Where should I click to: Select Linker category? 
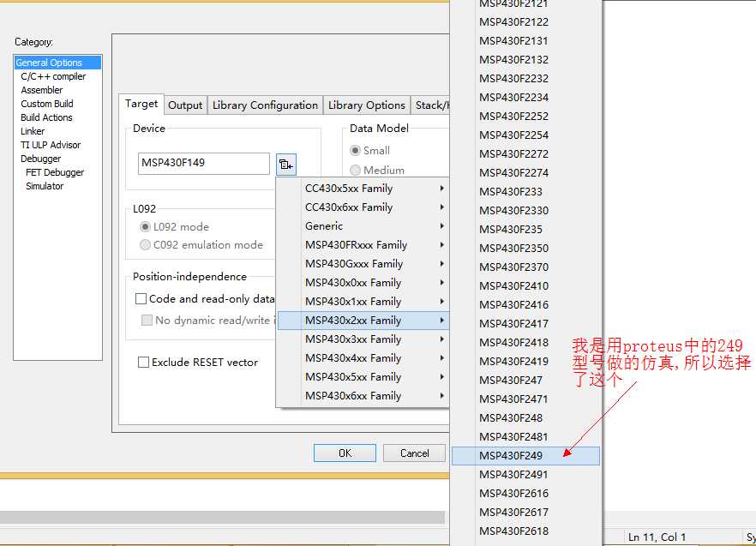pos(33,131)
